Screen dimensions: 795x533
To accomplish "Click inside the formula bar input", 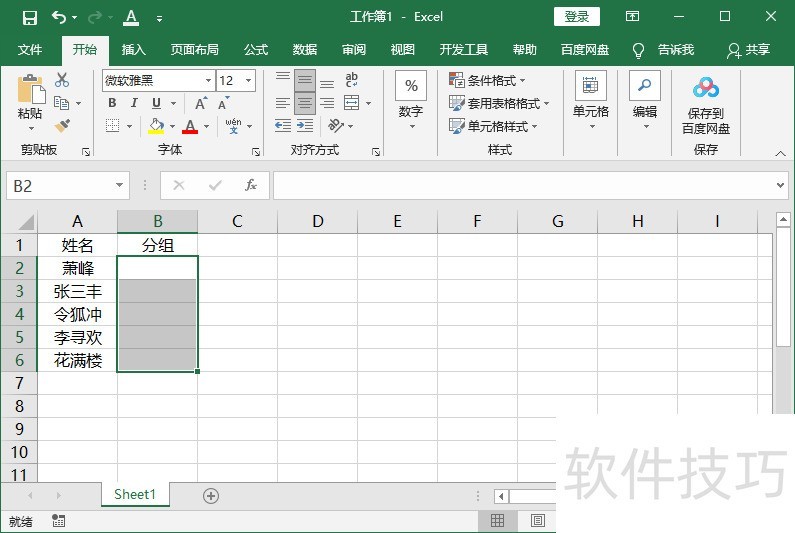I will coord(523,185).
